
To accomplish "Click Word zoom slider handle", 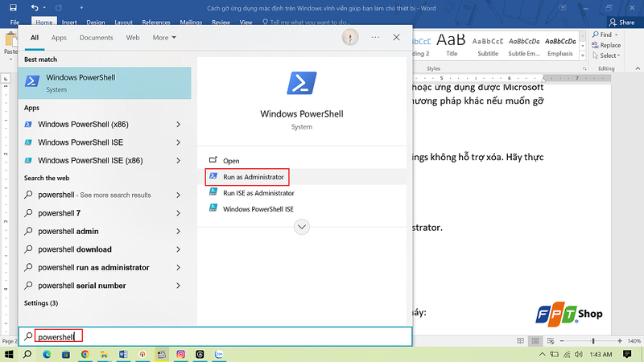I will [x=593, y=341].
